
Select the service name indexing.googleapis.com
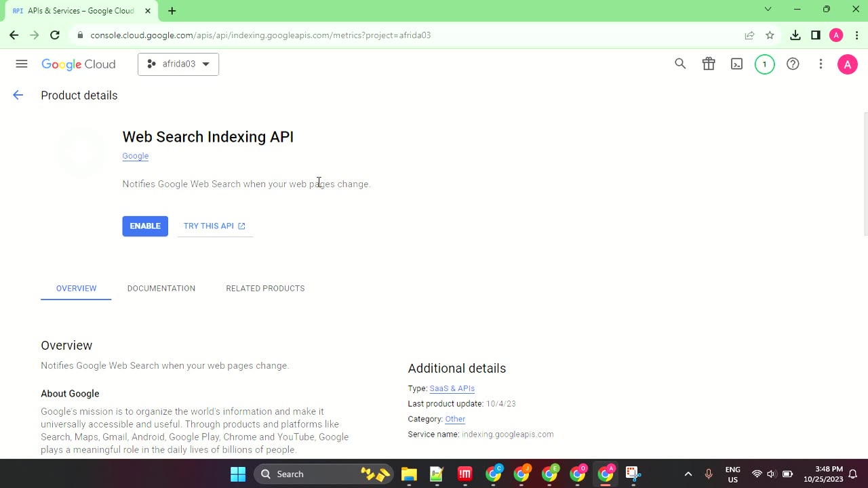coord(507,434)
